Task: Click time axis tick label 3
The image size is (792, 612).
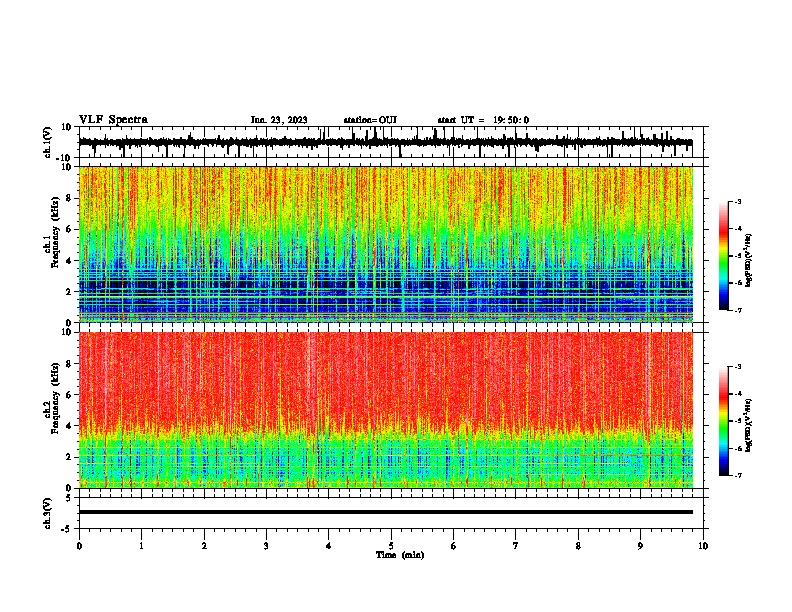Action: [x=266, y=546]
